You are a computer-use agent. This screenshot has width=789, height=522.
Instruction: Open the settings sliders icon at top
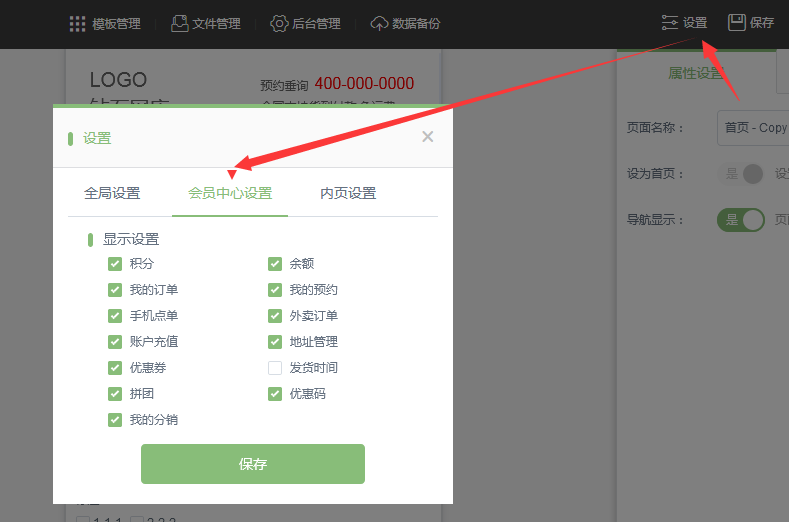[670, 23]
